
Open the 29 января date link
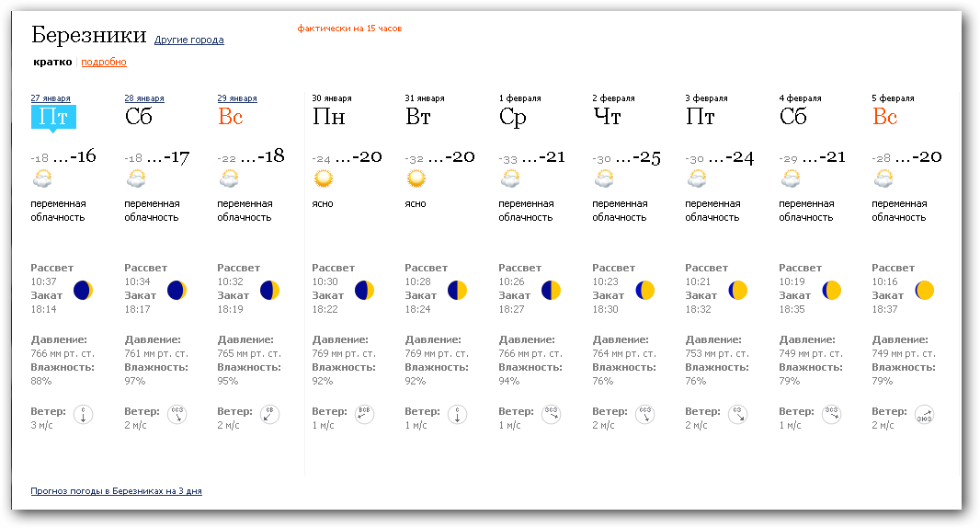237,98
